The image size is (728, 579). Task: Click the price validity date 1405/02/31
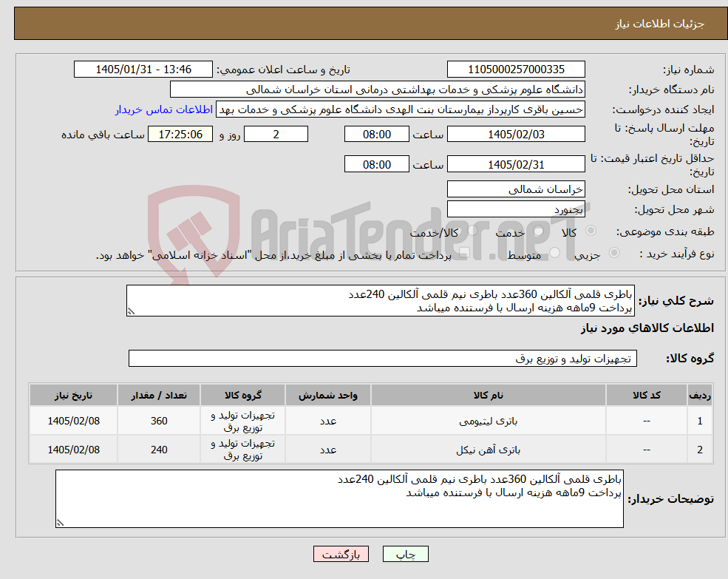[516, 164]
